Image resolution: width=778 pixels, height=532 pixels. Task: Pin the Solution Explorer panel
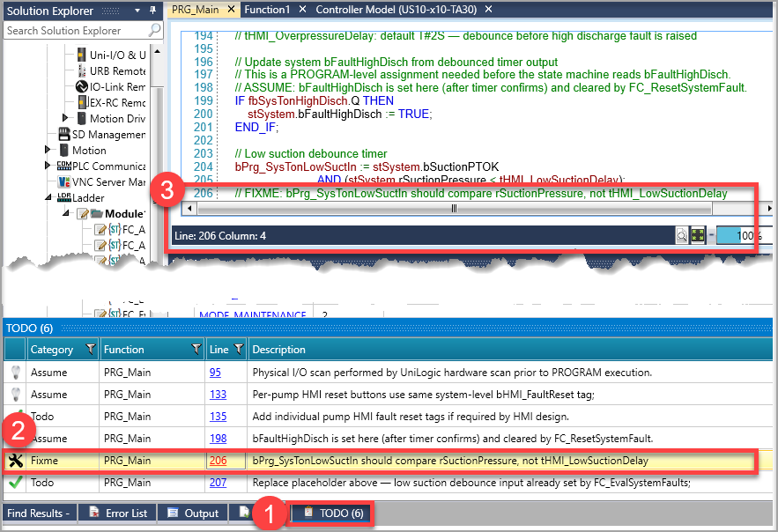[152, 11]
